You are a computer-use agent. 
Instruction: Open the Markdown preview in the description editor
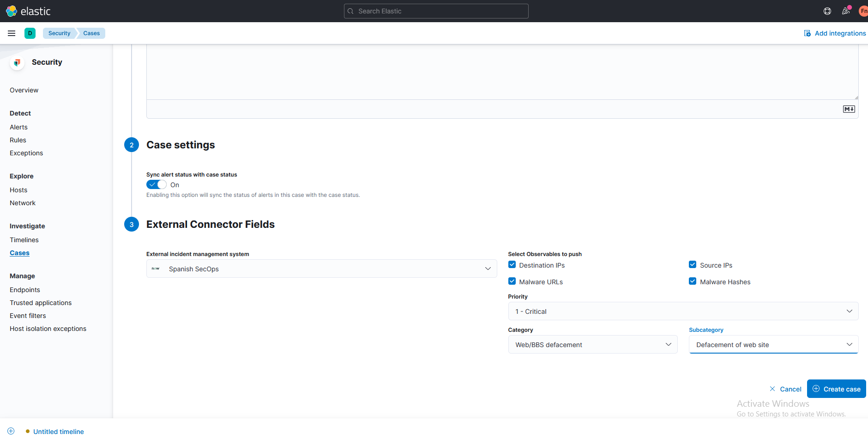pos(849,109)
